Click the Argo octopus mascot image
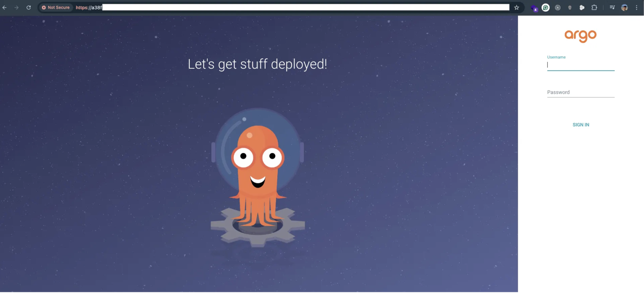Viewport: 644px width, 293px height. click(x=258, y=178)
